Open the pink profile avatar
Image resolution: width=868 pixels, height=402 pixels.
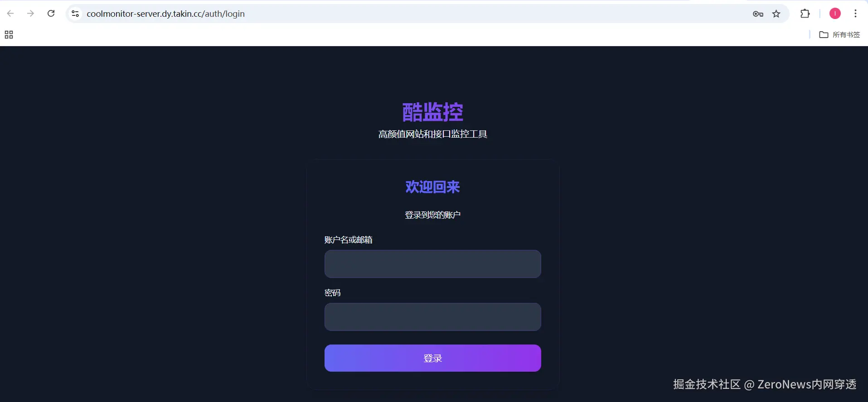[x=835, y=14]
